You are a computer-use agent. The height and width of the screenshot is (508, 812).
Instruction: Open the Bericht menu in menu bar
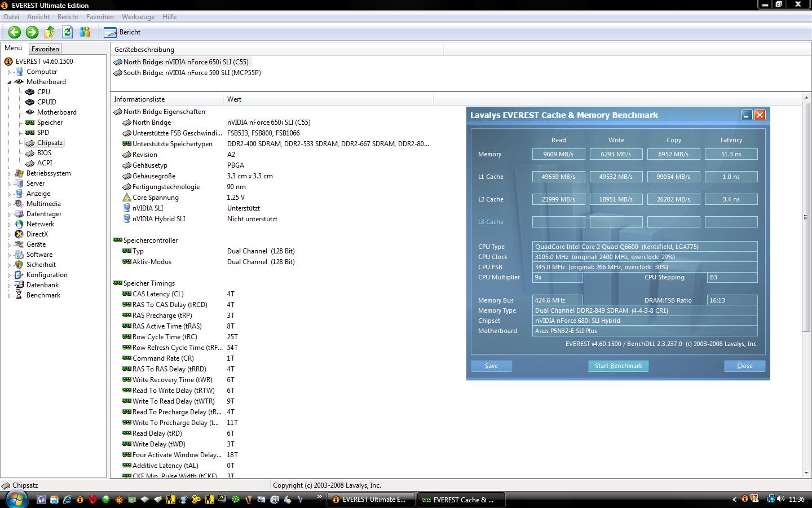click(x=68, y=17)
